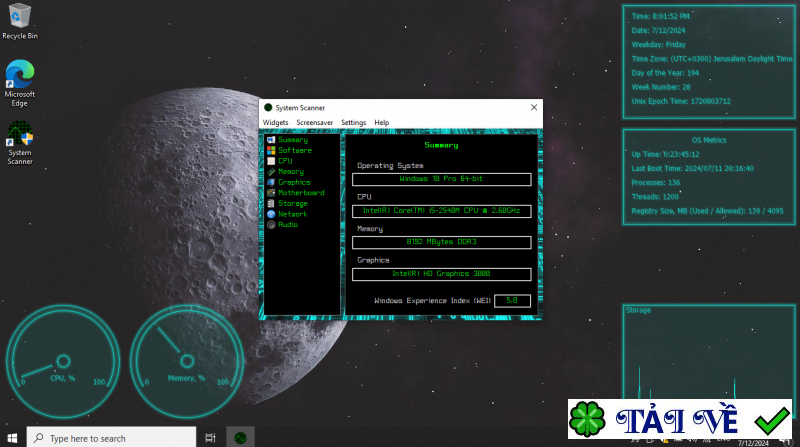Click the OS Metrics widget title
The width and height of the screenshot is (800, 447).
[x=709, y=140]
